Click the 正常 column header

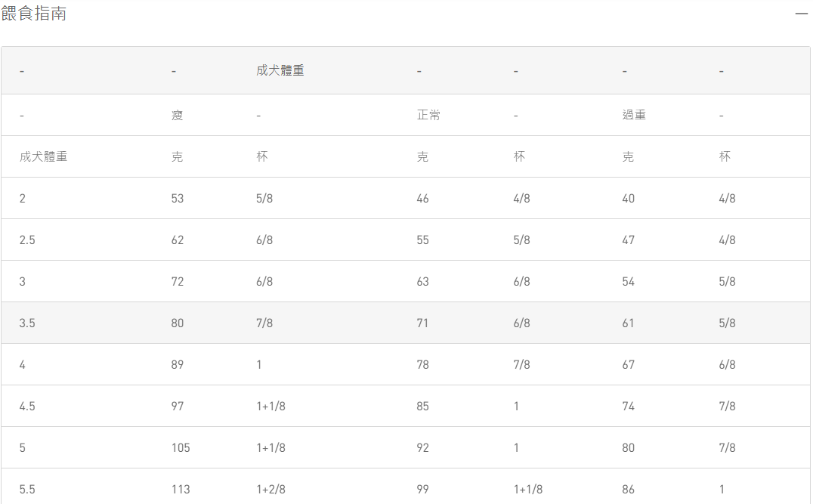click(428, 116)
